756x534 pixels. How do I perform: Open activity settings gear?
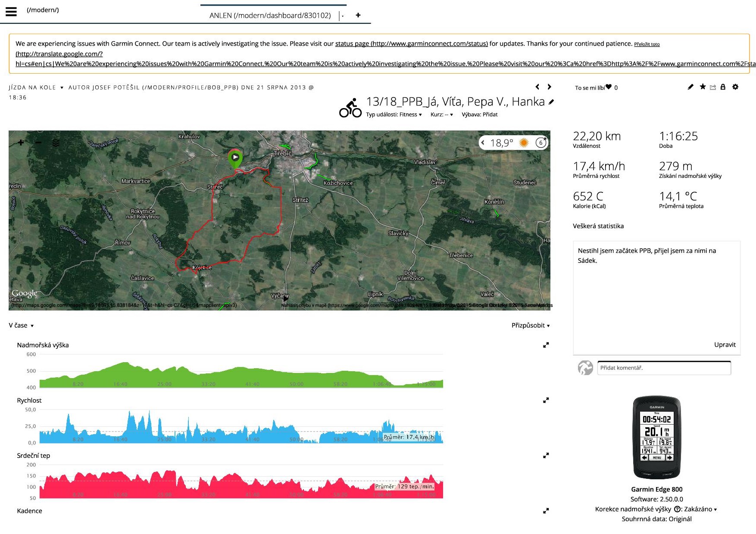pyautogui.click(x=735, y=87)
